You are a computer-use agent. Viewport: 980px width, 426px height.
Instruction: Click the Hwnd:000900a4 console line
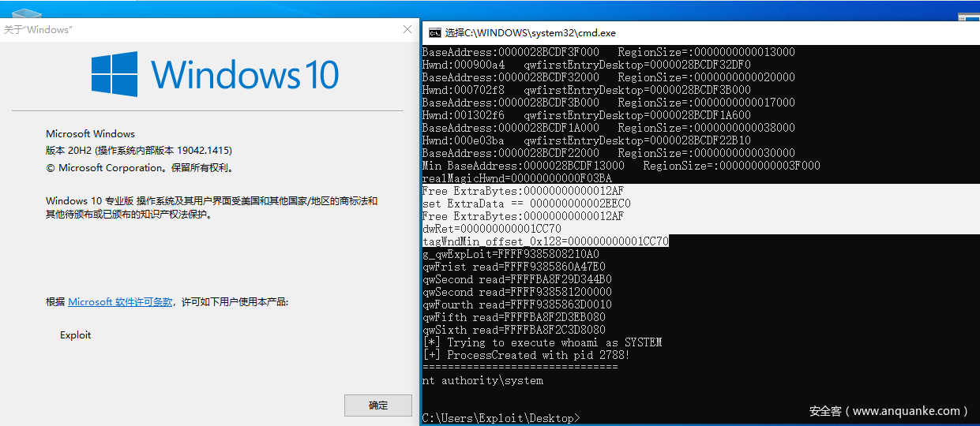point(586,65)
